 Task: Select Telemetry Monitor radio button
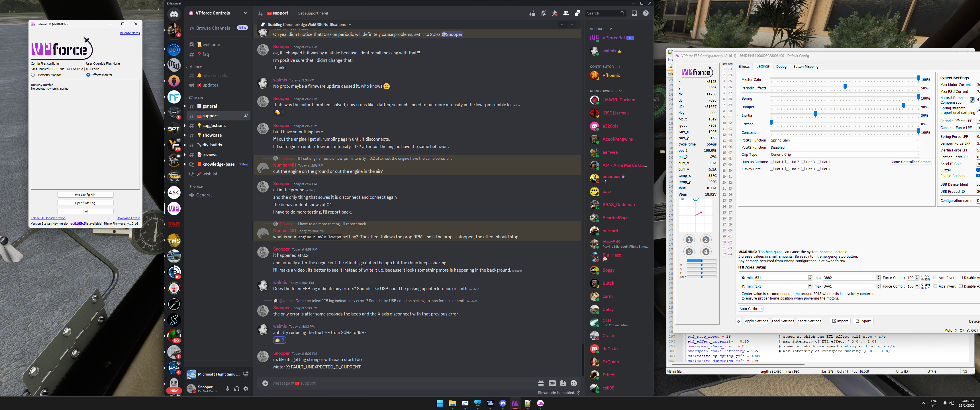tap(33, 75)
